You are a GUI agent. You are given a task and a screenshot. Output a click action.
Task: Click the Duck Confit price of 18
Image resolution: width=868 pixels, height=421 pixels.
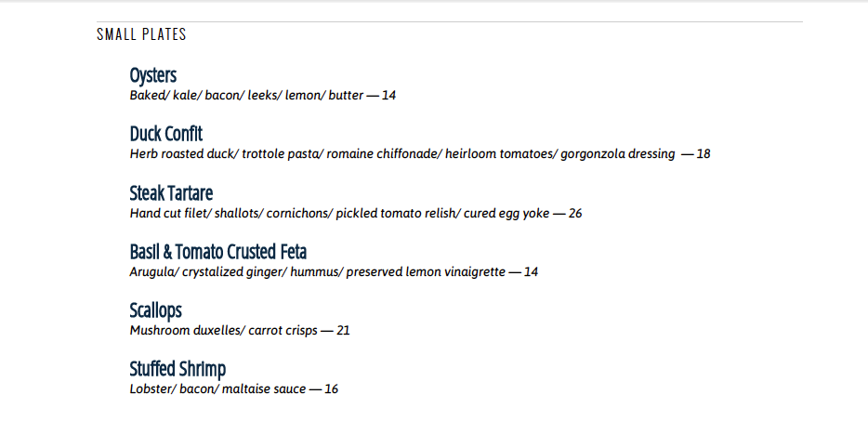pos(704,154)
